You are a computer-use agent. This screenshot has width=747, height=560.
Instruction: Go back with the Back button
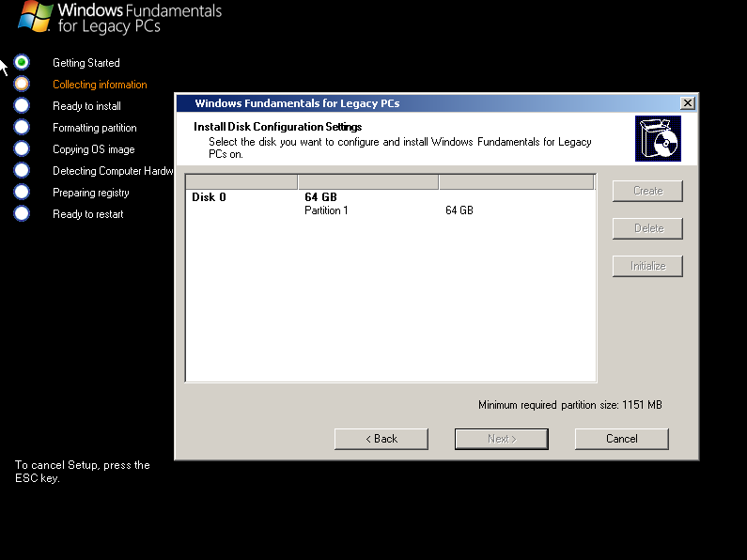381,439
